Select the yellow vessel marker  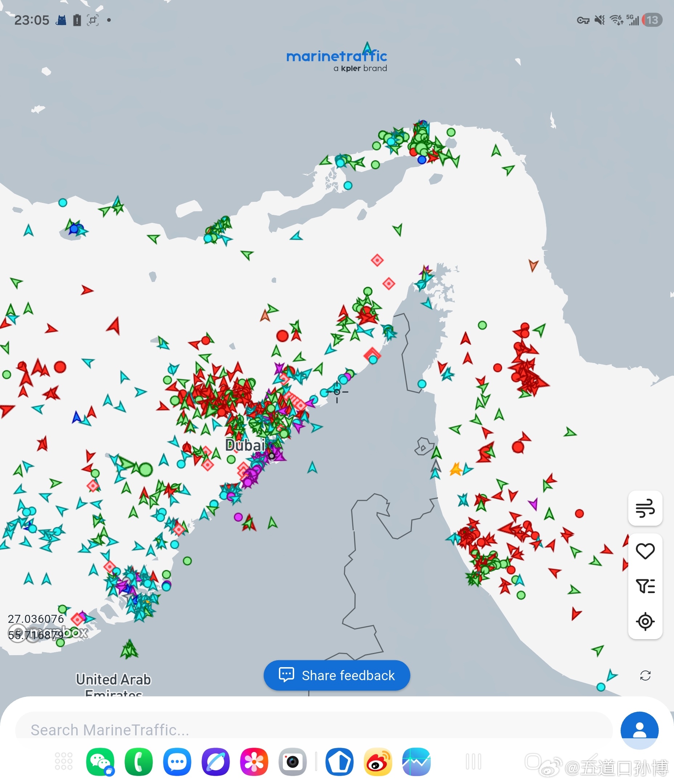click(455, 469)
